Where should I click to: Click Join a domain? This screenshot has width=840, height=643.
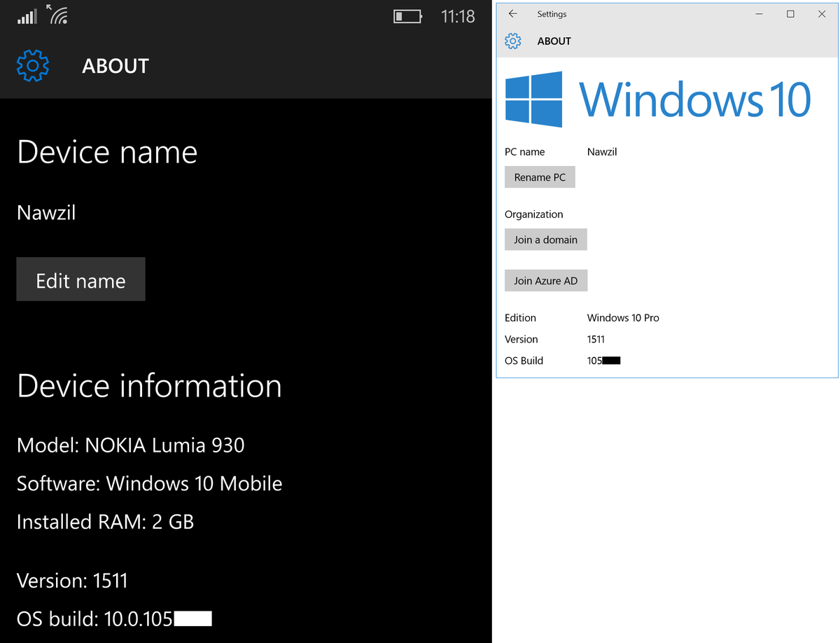pos(545,239)
